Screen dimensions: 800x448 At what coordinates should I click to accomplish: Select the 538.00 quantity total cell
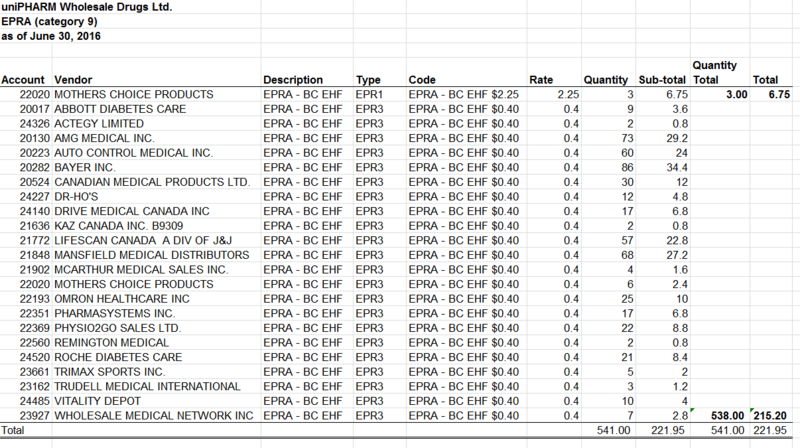[728, 416]
